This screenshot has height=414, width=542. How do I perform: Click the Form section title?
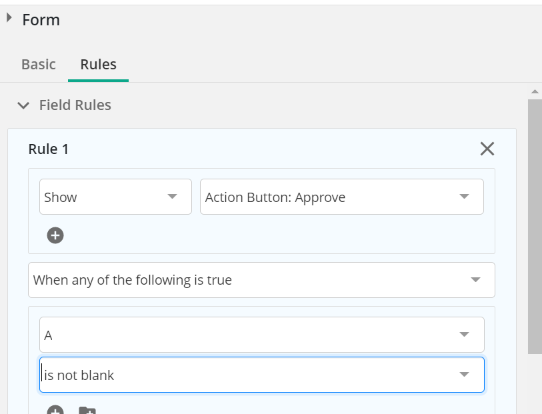(41, 20)
